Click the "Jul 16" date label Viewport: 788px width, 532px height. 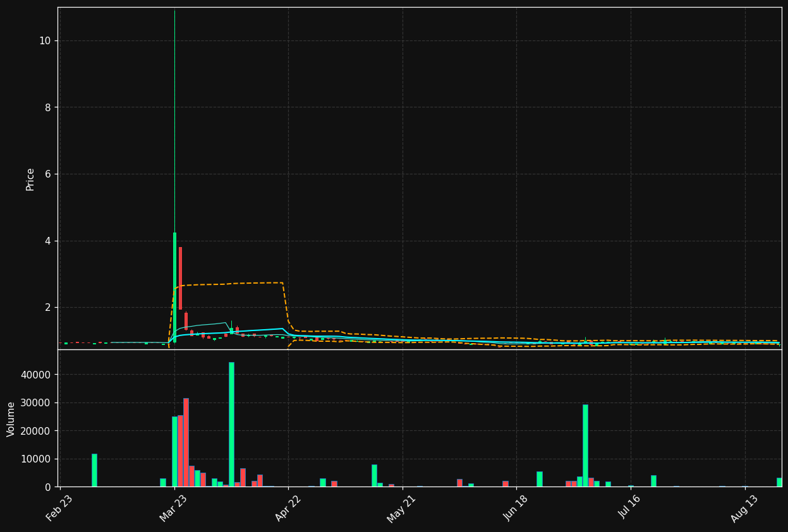629,508
